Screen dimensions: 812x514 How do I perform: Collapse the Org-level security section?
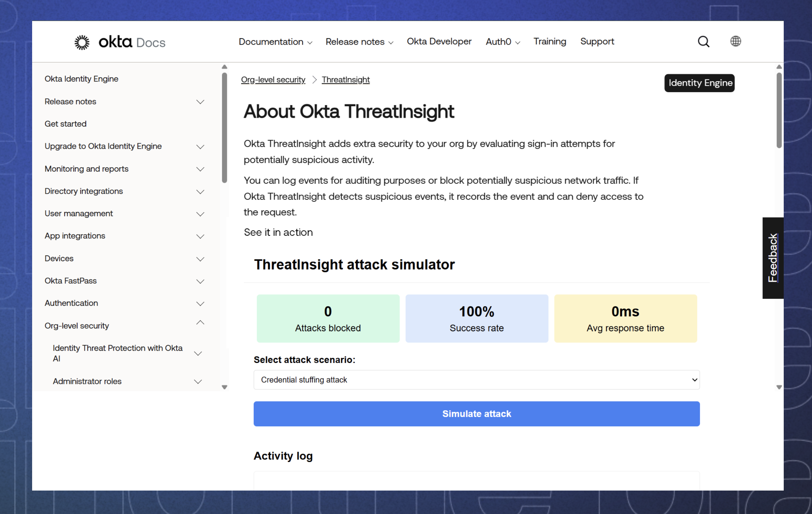tap(200, 323)
